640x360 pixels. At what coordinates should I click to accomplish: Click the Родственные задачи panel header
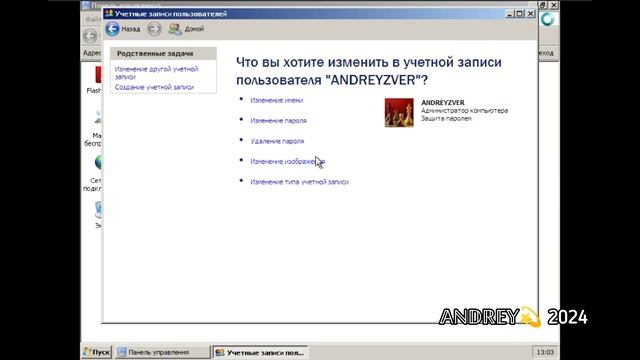pyautogui.click(x=163, y=53)
